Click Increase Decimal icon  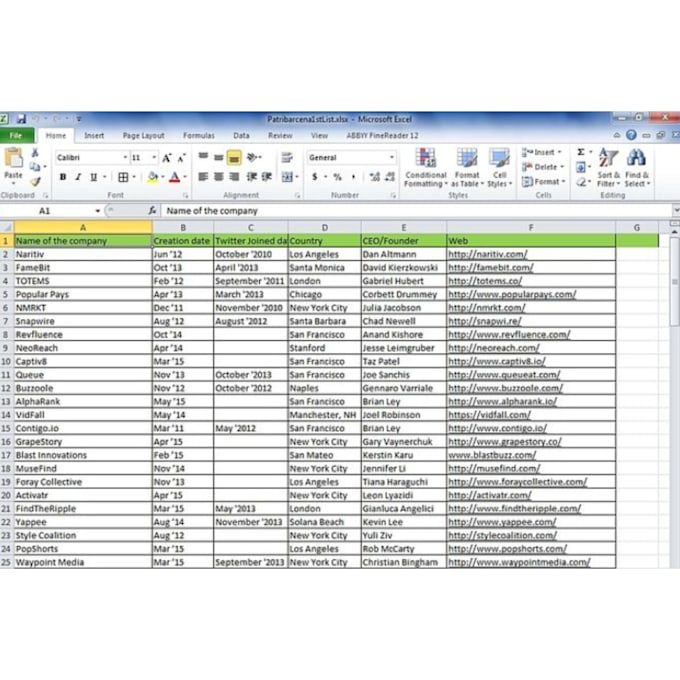click(375, 177)
